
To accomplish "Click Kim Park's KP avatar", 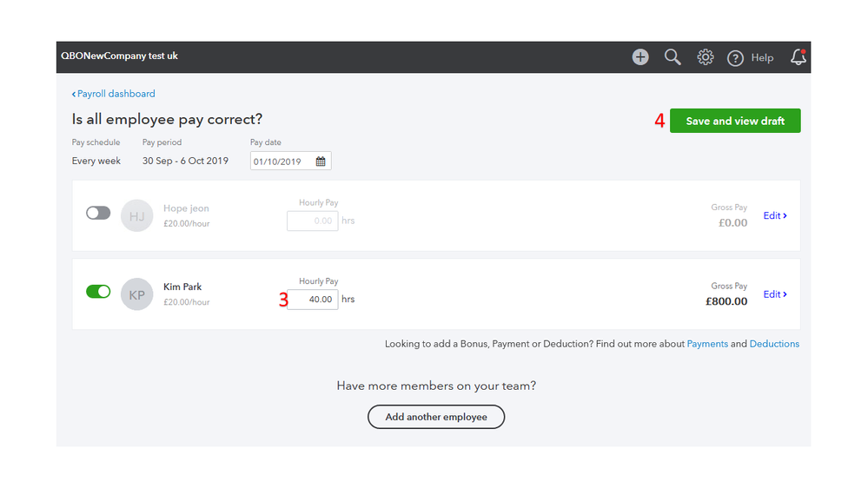I will coord(136,294).
